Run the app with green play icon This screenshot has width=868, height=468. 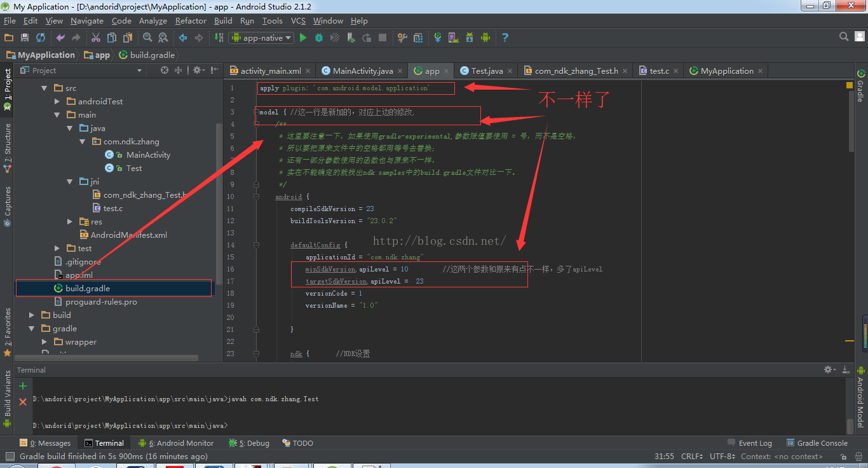pyautogui.click(x=303, y=38)
